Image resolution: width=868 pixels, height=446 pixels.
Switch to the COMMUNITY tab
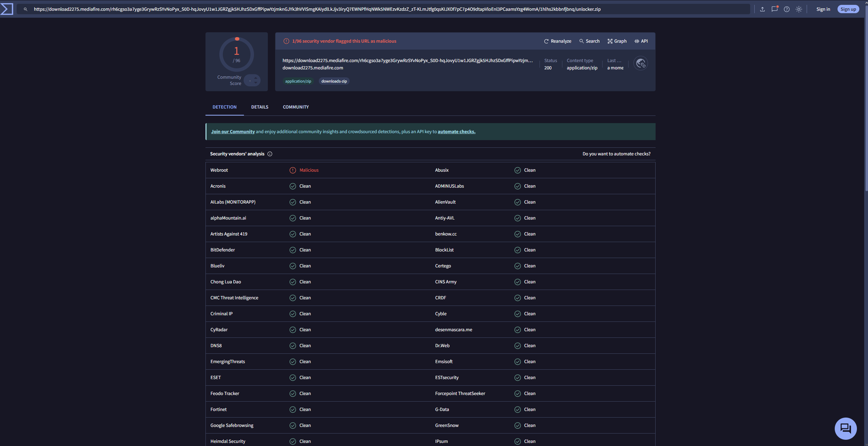tap(296, 107)
